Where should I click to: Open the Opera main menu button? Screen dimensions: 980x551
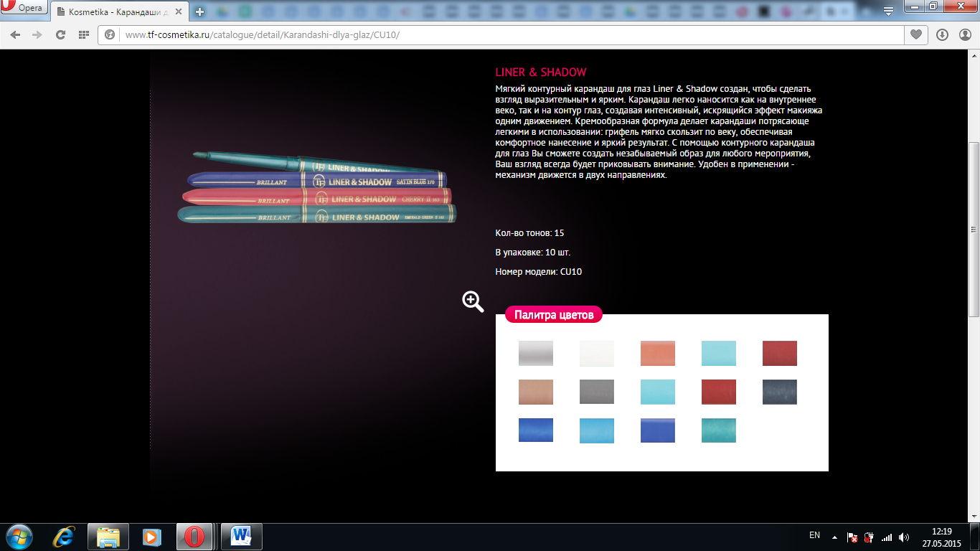[x=23, y=9]
